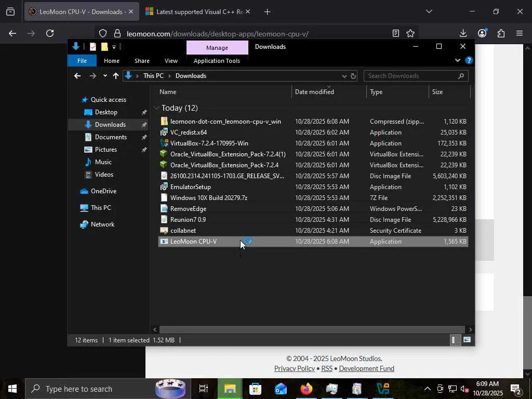This screenshot has height=399, width=532.
Task: Expand the File Explorer ribbon chevron
Action: coord(457,60)
